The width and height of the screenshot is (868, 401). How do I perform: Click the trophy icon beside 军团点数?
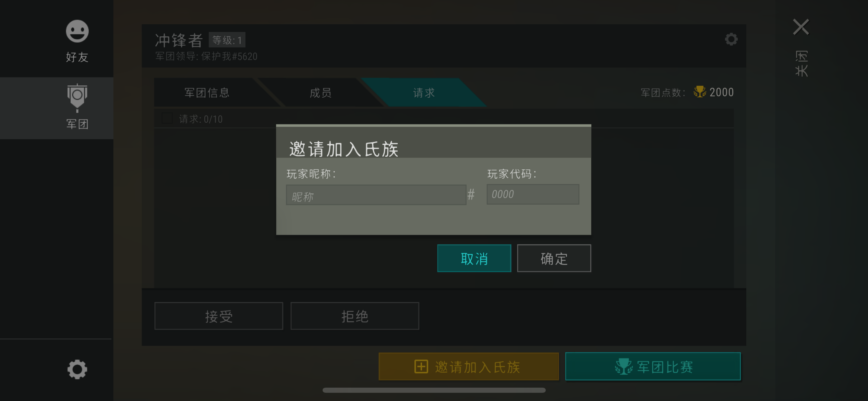pos(700,92)
